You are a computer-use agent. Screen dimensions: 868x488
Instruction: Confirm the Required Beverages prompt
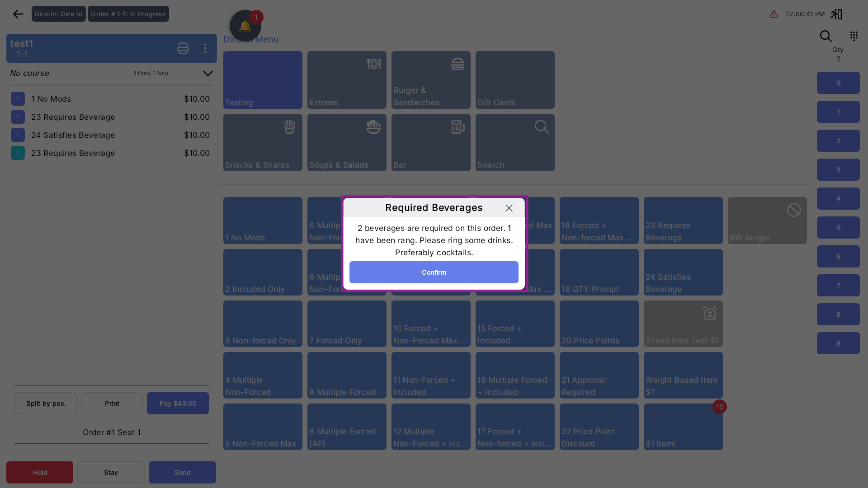(x=434, y=272)
